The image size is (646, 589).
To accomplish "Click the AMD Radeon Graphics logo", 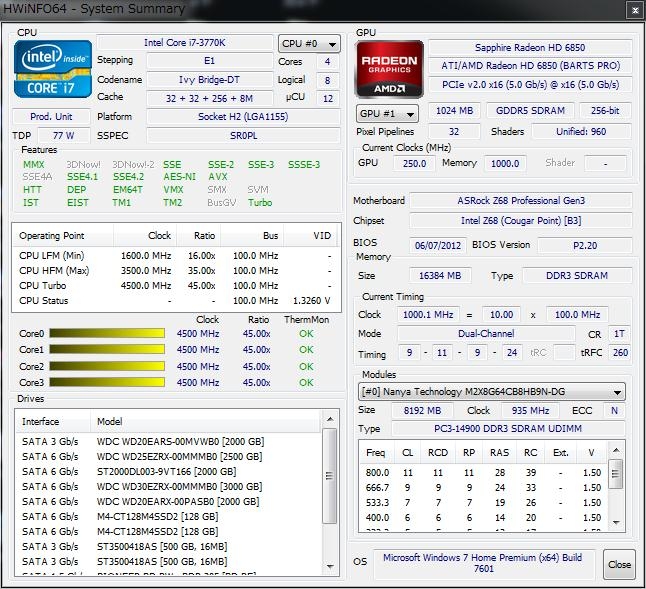I will pyautogui.click(x=388, y=70).
